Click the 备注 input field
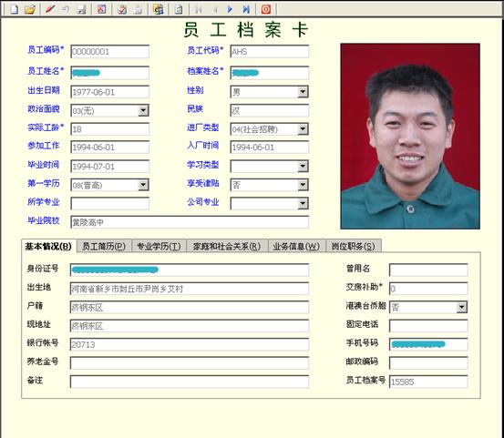The image size is (504, 438). pos(190,382)
